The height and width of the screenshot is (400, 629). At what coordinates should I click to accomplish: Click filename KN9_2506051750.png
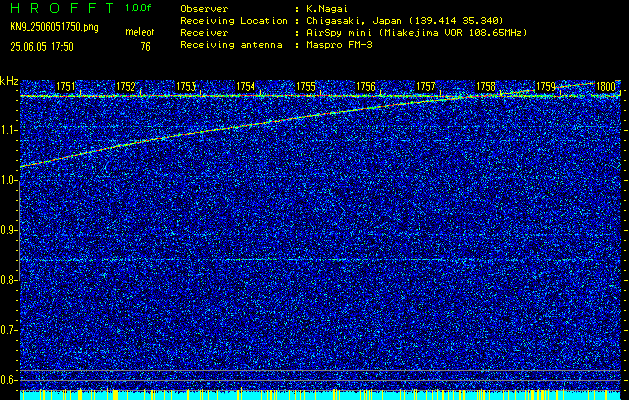click(x=54, y=27)
